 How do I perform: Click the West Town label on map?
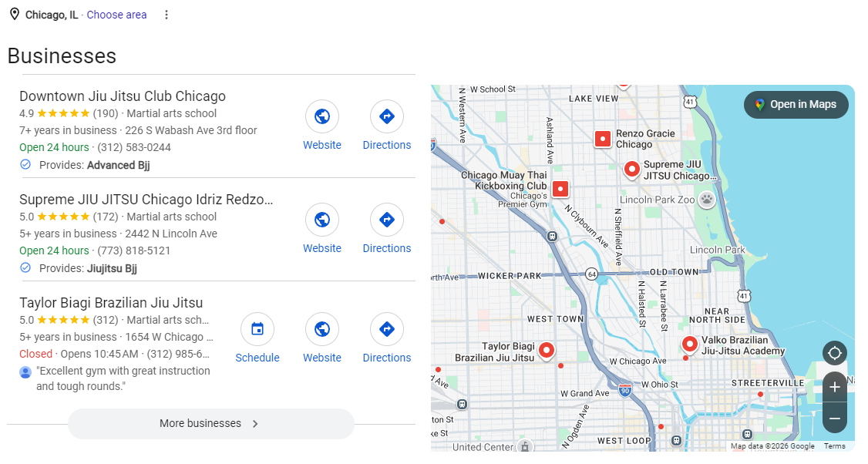(x=555, y=319)
